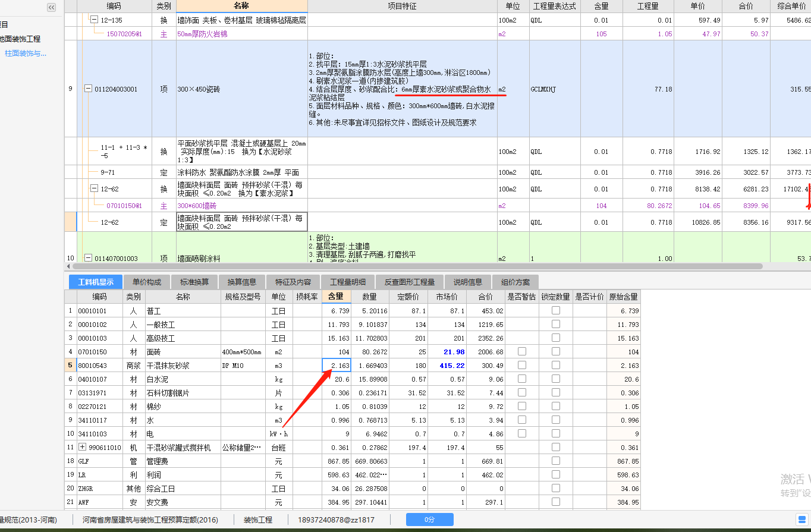This screenshot has height=532, width=811.
Task: Collapse the item node 011204003001
Action: tap(89, 89)
